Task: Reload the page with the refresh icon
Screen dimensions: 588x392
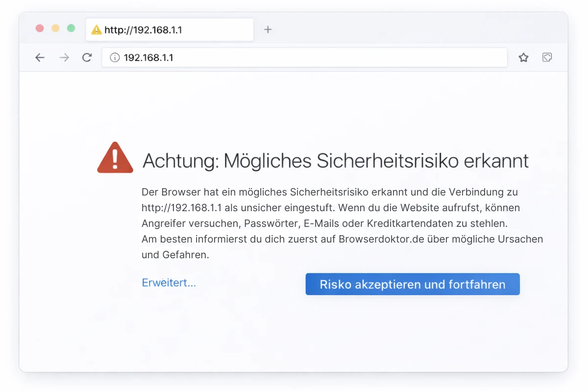Action: [x=87, y=57]
